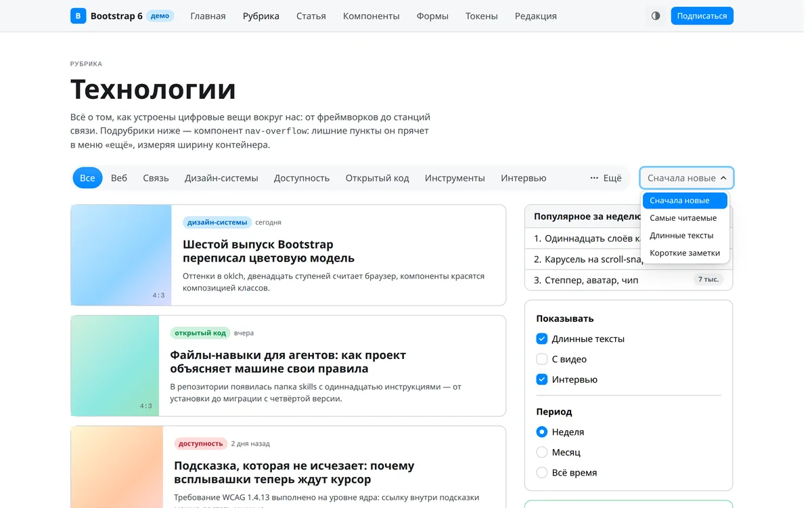The height and width of the screenshot is (508, 812).
Task: Open the "Редакция" nav item
Action: tap(535, 16)
